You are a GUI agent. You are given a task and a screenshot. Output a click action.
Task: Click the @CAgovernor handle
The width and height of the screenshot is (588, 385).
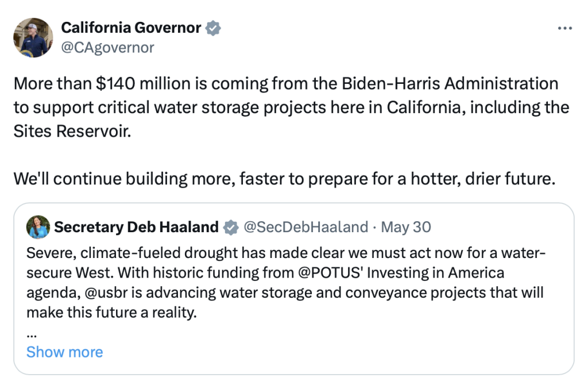point(106,47)
